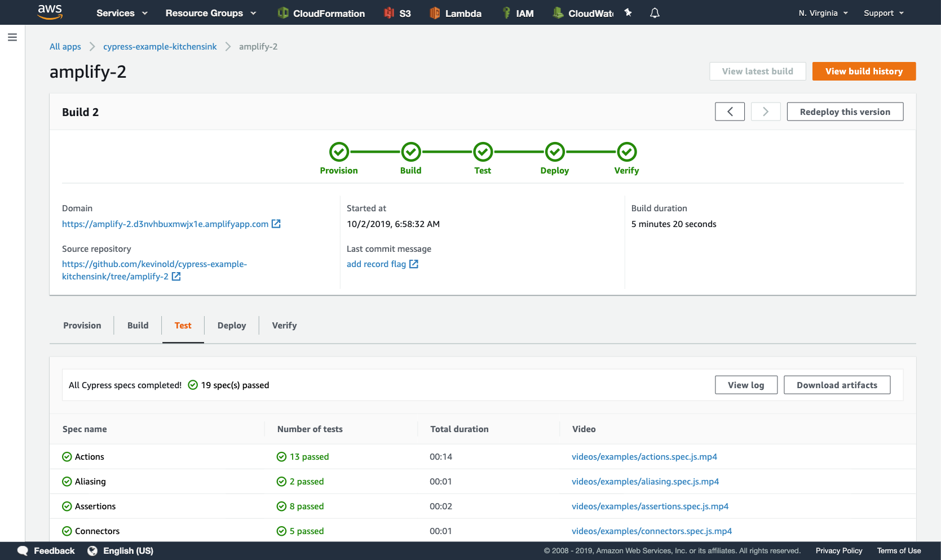The width and height of the screenshot is (941, 560).
Task: Open CloudFormation shortcut in the top bar
Action: click(321, 13)
